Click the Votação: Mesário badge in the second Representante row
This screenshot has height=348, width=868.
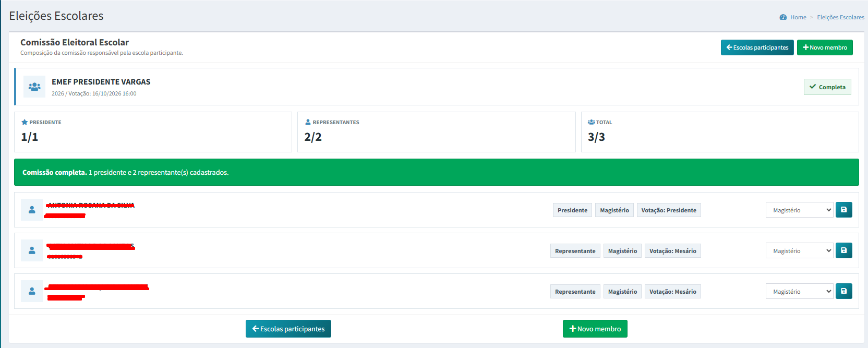[673, 292]
